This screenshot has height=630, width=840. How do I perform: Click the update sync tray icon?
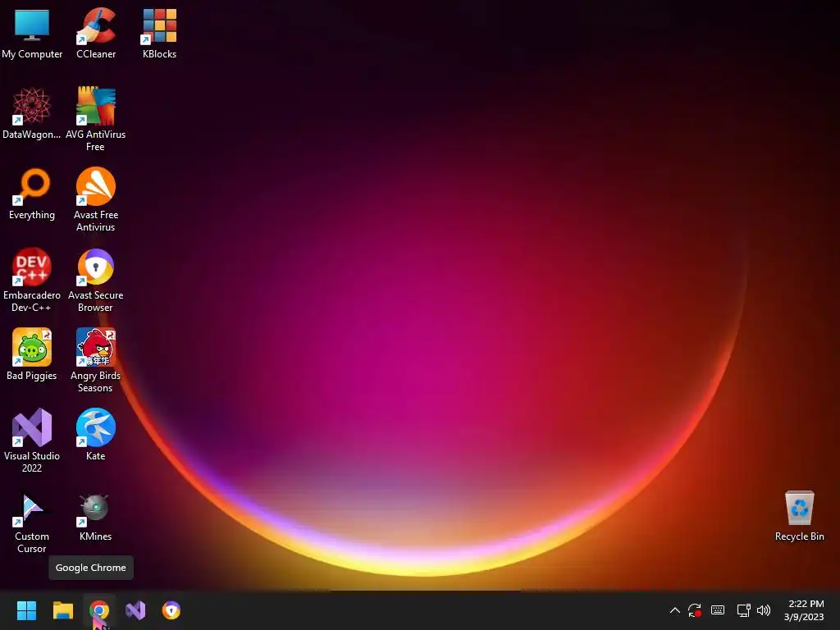[x=695, y=610]
